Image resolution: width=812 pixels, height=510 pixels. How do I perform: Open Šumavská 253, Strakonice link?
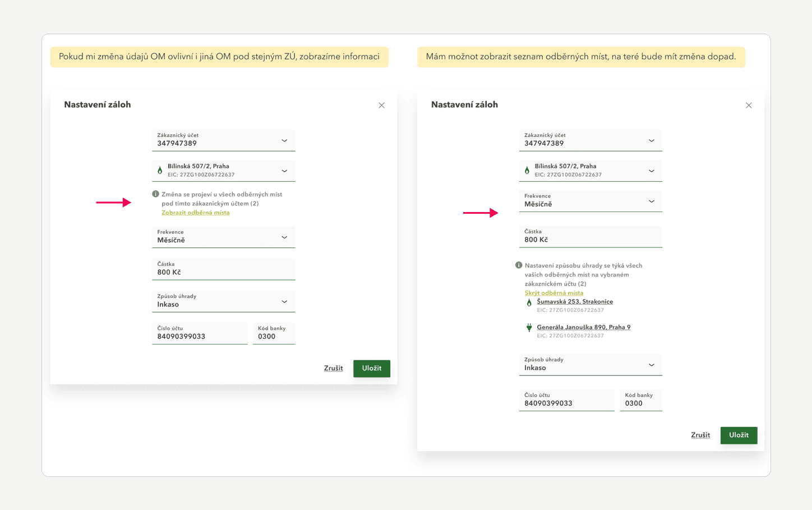(x=575, y=302)
